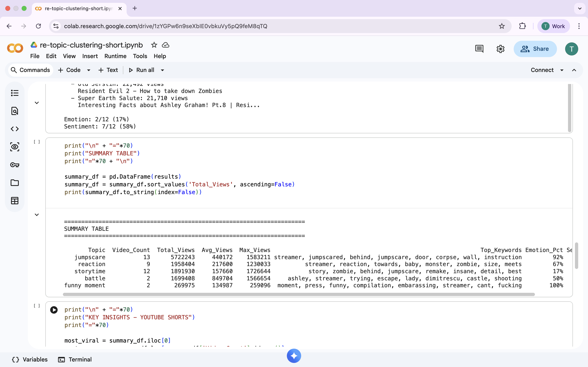Open the secrets key icon in sidebar
Screen dimensions: 588x367
tap(14, 165)
